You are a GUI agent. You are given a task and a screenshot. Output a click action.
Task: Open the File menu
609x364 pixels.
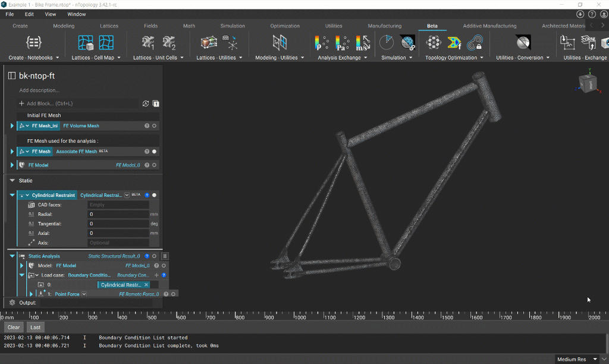click(10, 14)
